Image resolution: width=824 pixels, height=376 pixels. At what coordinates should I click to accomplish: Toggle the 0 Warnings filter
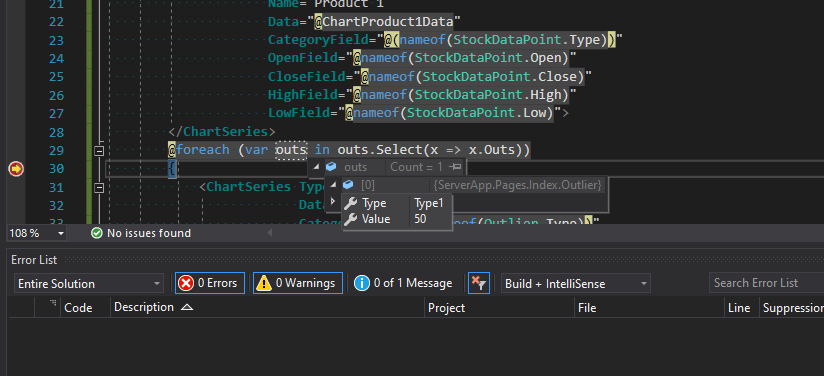click(298, 283)
